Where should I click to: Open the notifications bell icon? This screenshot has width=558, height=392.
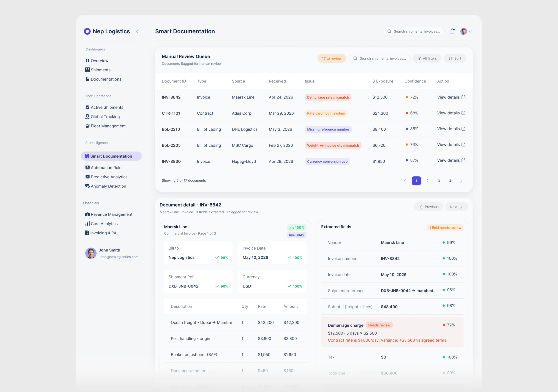pyautogui.click(x=452, y=31)
